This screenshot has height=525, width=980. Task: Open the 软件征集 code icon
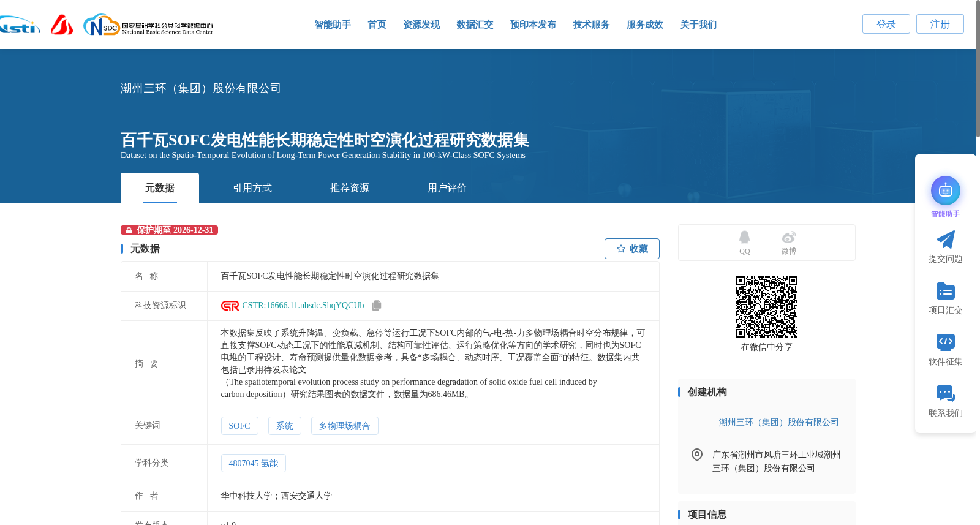tap(945, 342)
